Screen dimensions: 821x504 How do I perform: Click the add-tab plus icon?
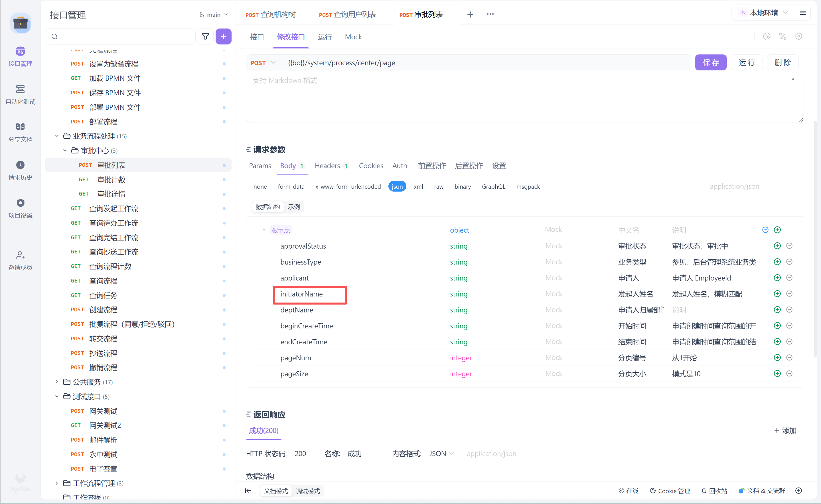[470, 15]
